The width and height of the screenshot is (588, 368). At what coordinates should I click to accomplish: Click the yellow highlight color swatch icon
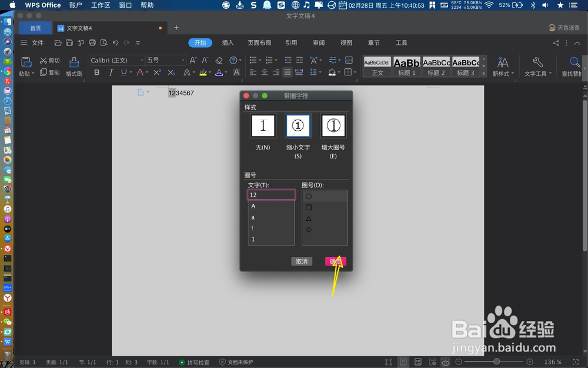[203, 72]
